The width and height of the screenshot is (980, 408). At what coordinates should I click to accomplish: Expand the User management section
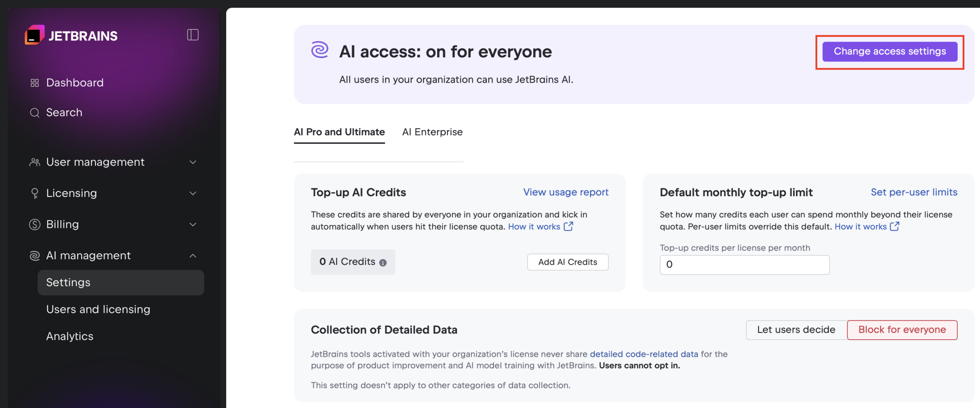click(193, 162)
